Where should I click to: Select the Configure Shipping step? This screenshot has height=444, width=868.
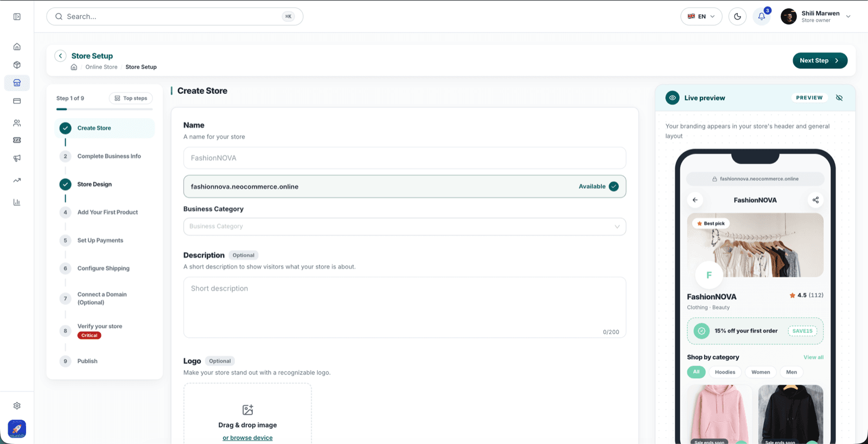tap(105, 268)
